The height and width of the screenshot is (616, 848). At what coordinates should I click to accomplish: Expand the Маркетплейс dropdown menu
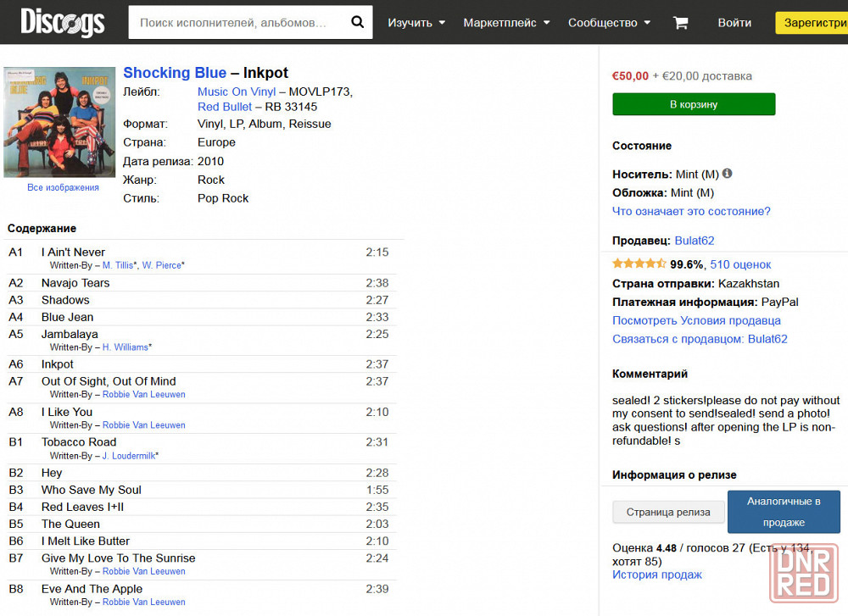coord(506,23)
